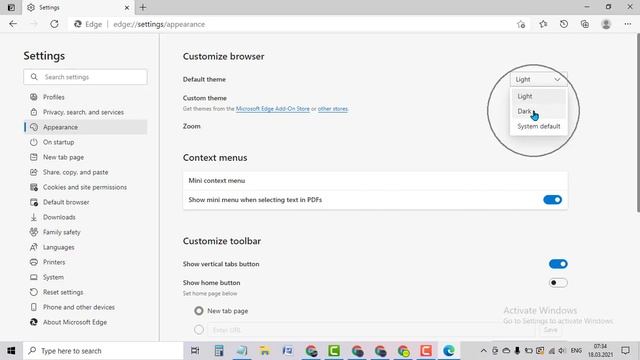Select Appearance in the sidebar
640x360 pixels.
click(85, 127)
